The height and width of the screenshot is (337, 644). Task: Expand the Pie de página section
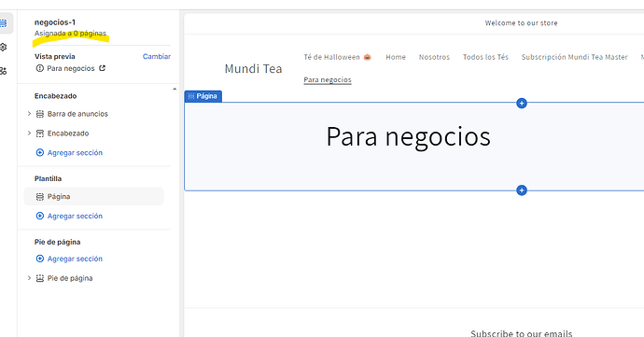(x=29, y=278)
